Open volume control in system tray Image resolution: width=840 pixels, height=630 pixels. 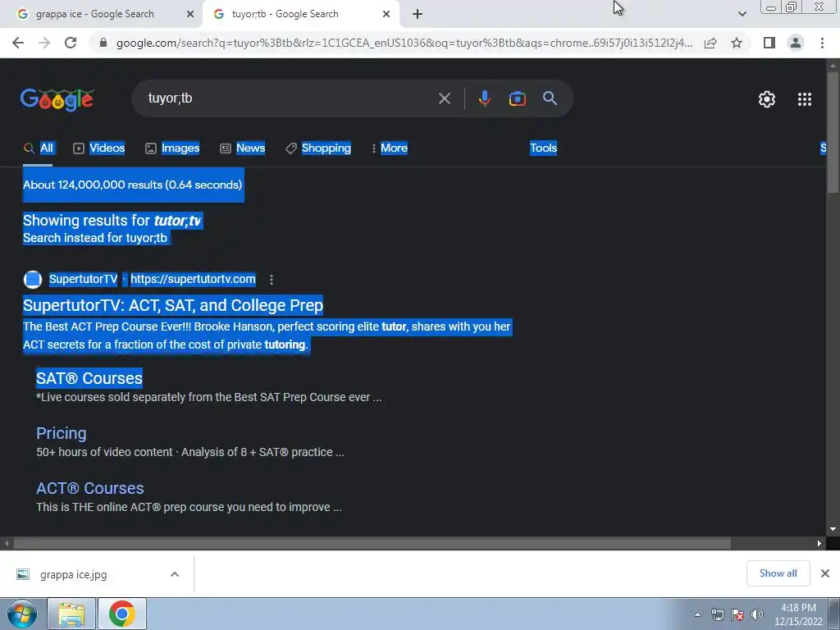757,614
